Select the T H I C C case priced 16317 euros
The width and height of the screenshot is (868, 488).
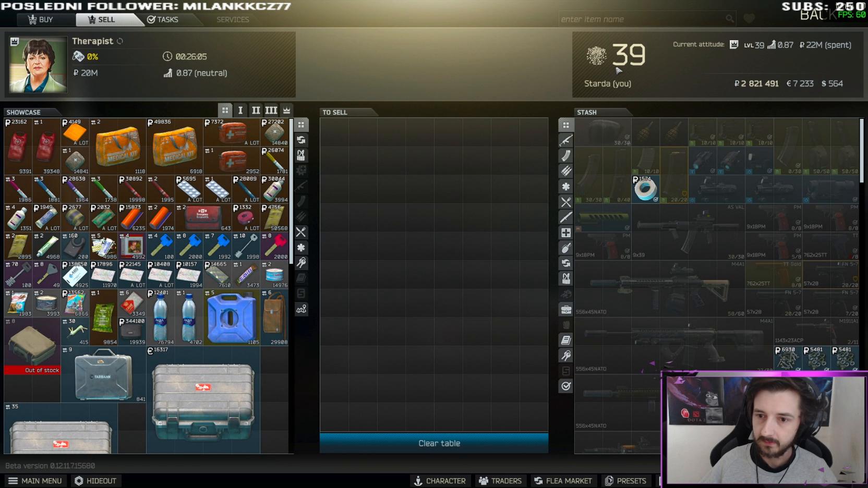tap(203, 400)
